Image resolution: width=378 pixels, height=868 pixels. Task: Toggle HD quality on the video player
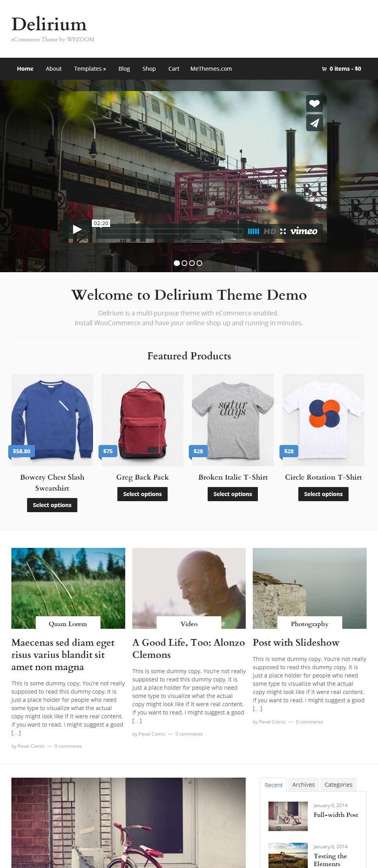270,231
